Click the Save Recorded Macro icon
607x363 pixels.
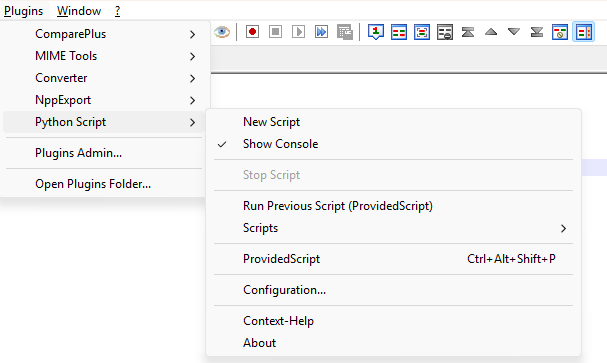[345, 32]
